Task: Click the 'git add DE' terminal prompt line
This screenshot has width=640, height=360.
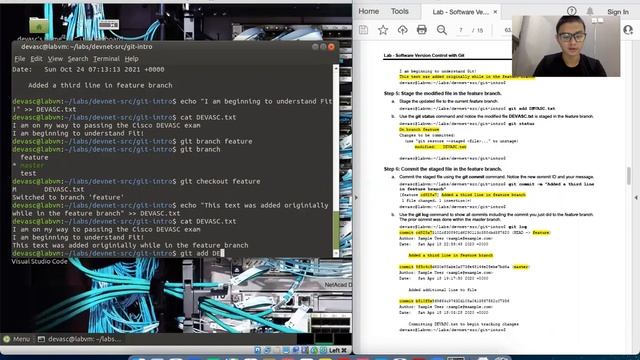Action: (118, 253)
